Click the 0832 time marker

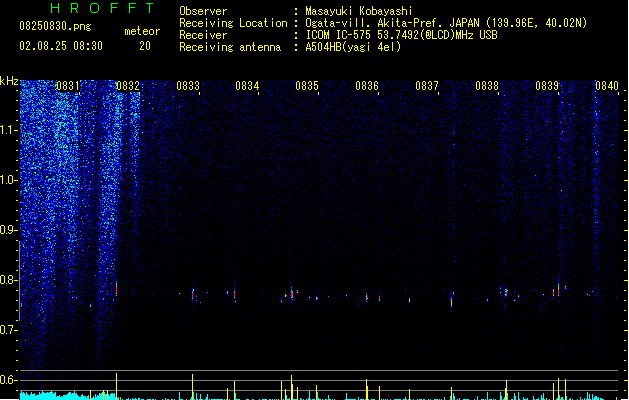(128, 85)
